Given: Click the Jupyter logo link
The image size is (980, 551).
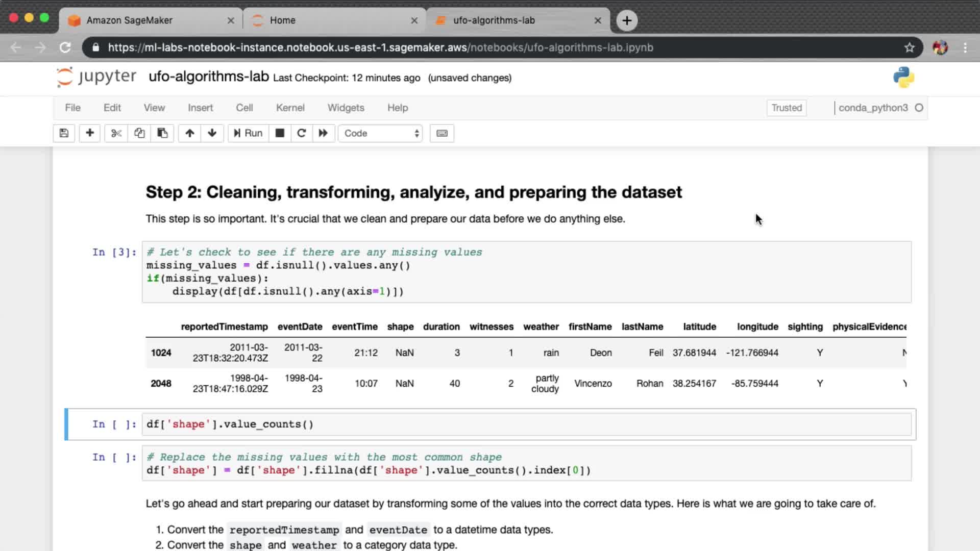Looking at the screenshot, I should [96, 77].
